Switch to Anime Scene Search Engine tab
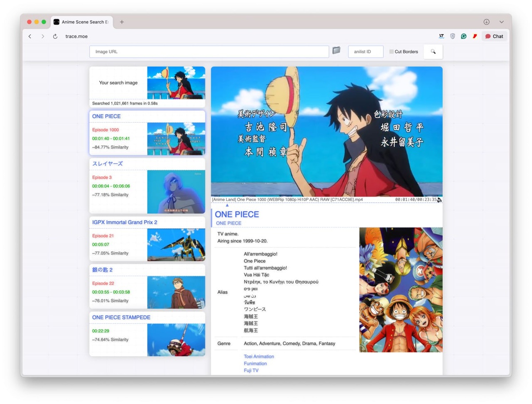The width and height of the screenshot is (532, 404). pyautogui.click(x=82, y=22)
